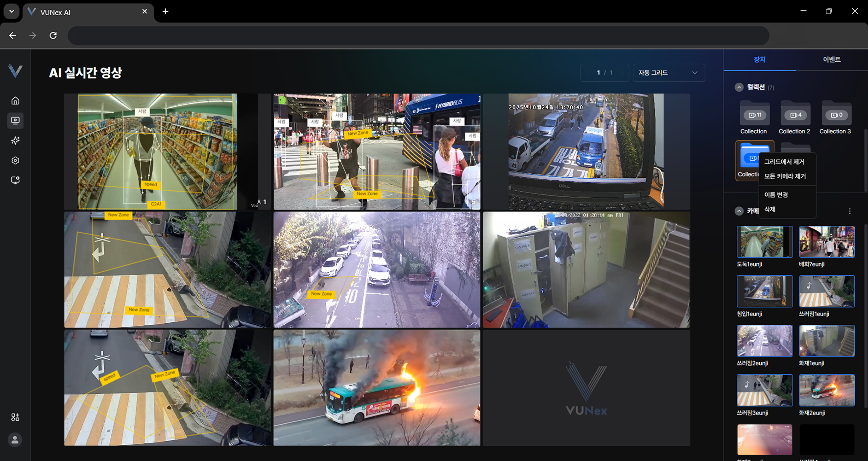Open the AI sparkle icon in sidebar
Image resolution: width=868 pixels, height=461 pixels.
click(15, 141)
